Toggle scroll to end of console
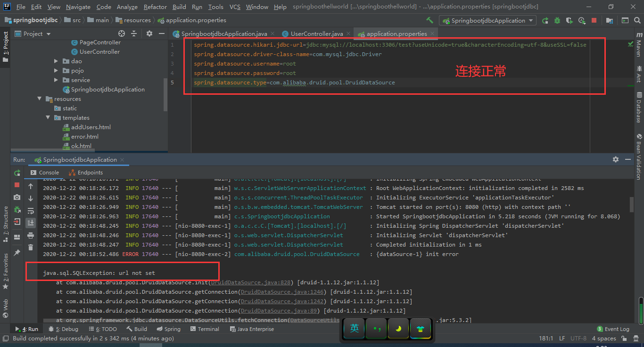 [31, 223]
